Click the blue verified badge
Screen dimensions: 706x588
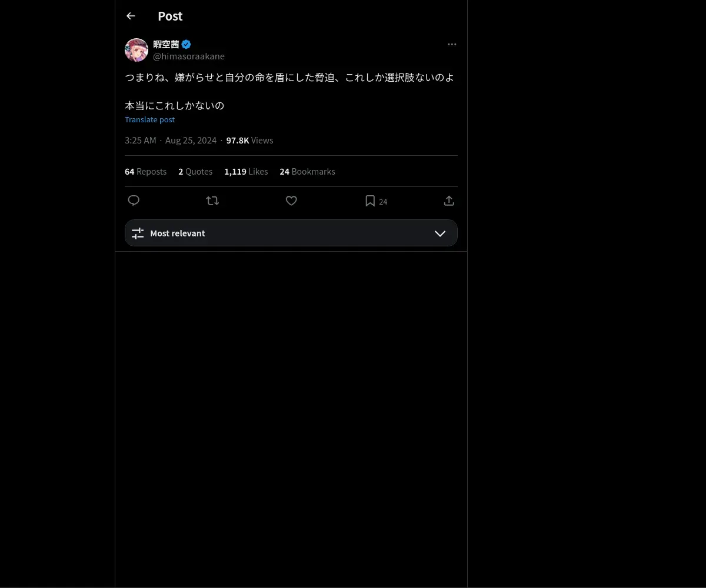[186, 44]
